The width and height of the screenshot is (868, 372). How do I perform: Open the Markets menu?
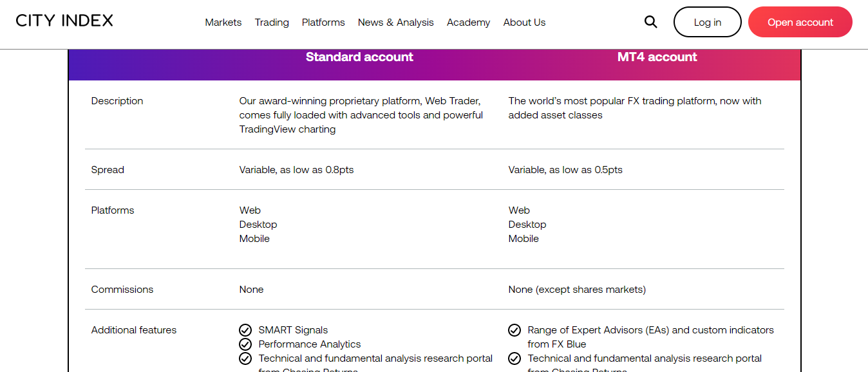click(x=223, y=22)
